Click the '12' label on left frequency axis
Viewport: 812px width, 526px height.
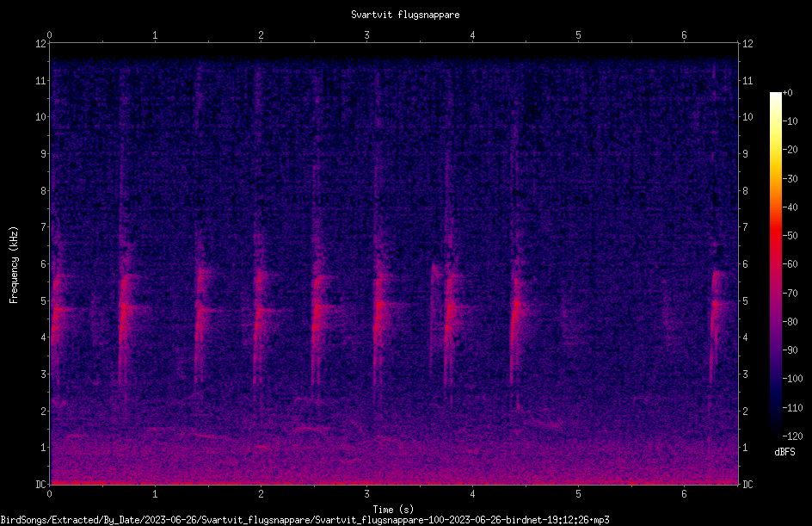click(x=40, y=44)
